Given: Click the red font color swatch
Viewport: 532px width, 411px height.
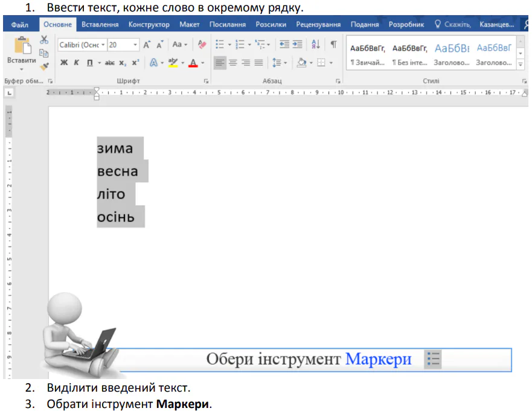Looking at the screenshot, I should tap(193, 63).
